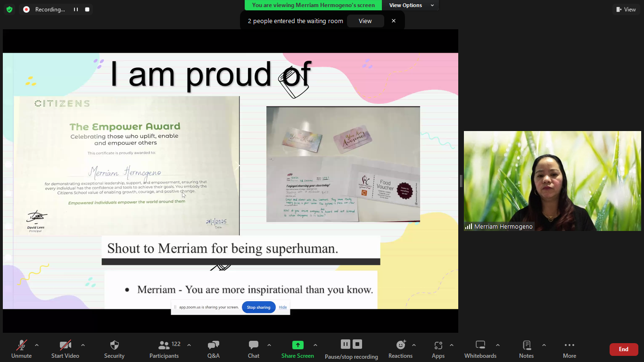The width and height of the screenshot is (644, 362).
Task: Open the Q&A panel
Action: point(213,349)
